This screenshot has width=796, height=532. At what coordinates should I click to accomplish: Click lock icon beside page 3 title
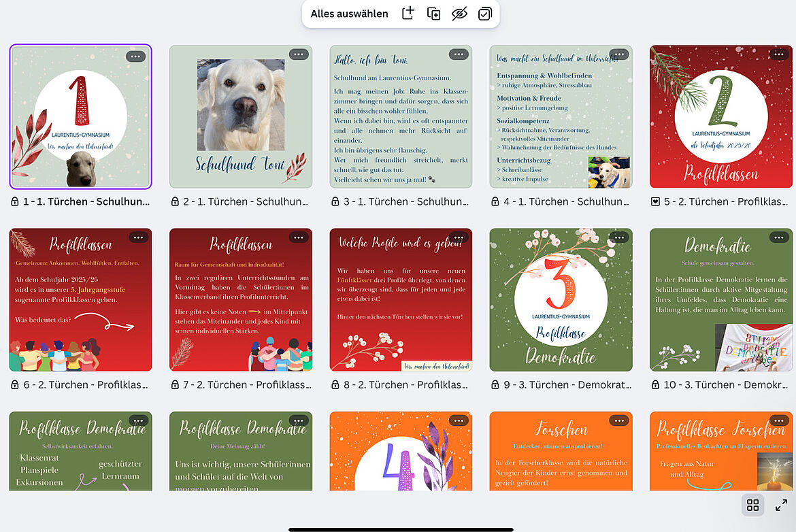coord(335,202)
